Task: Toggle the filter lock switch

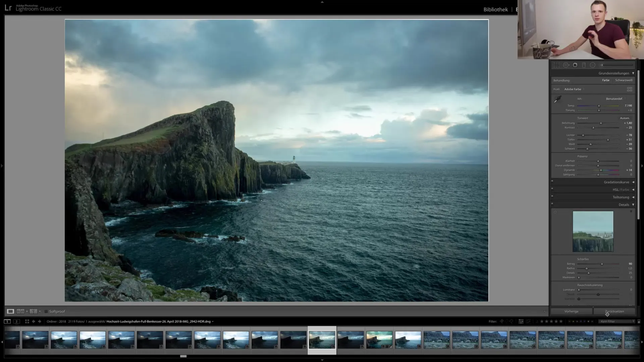Action: (x=639, y=321)
